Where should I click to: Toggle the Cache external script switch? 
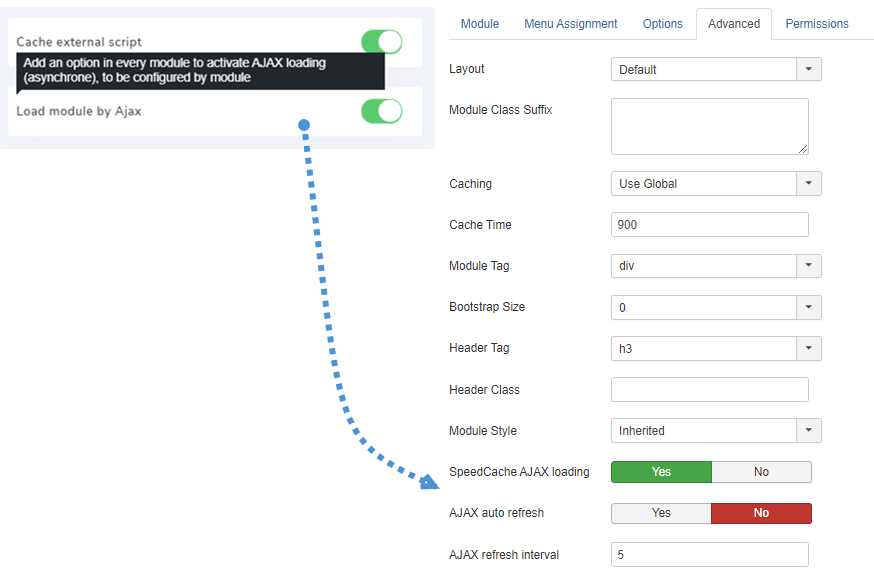coord(381,42)
